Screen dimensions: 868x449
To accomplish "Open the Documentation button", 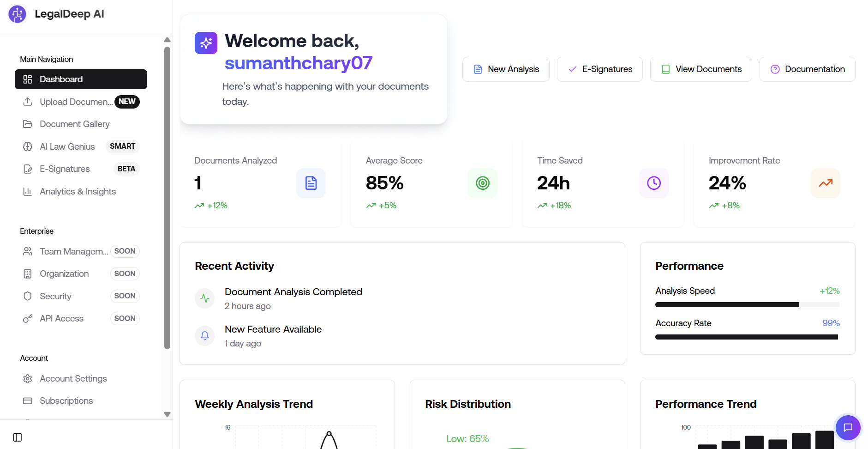I will (807, 69).
